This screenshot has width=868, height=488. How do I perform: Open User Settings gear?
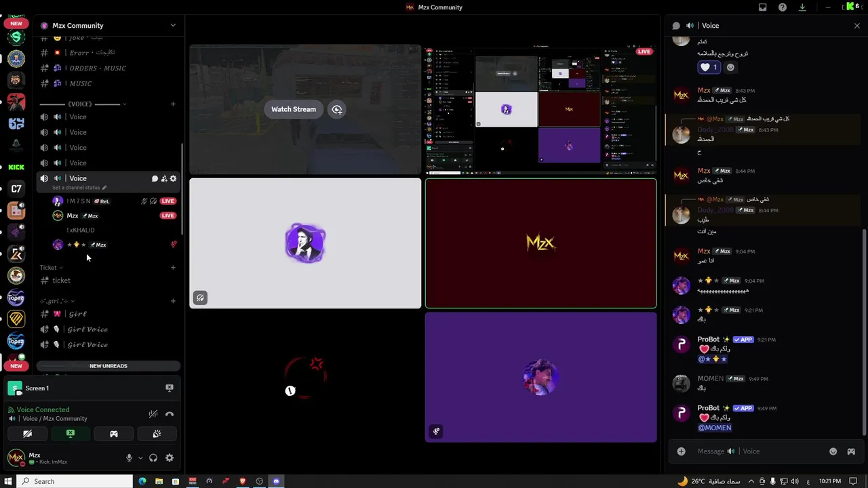170,457
